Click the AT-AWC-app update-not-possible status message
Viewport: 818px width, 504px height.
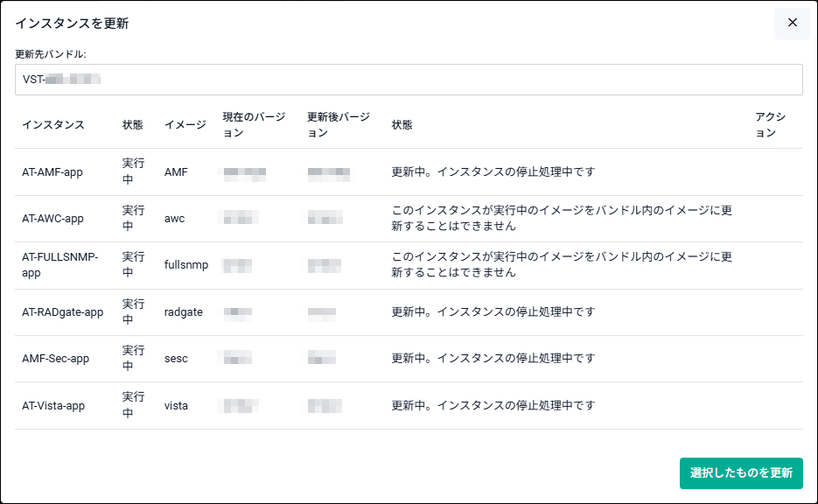tap(562, 218)
